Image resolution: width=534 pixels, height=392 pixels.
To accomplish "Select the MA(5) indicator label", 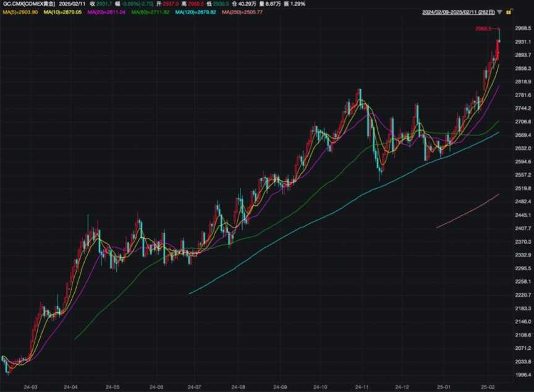I will 20,12.
